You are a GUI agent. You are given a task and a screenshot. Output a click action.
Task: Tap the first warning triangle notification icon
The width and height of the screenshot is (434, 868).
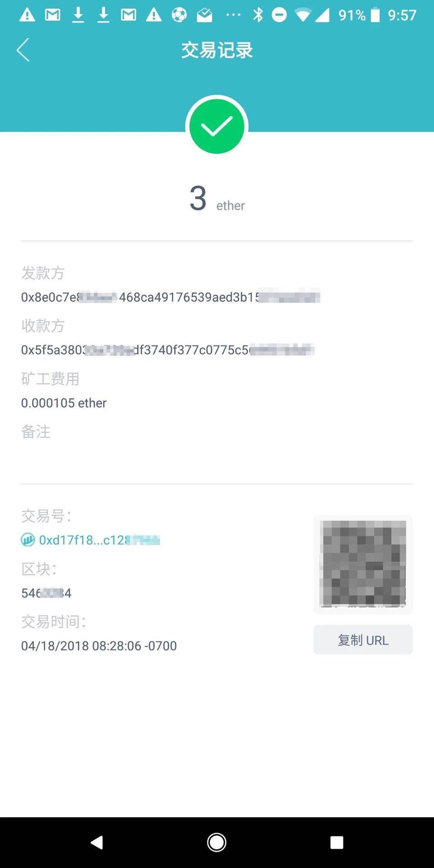[27, 15]
